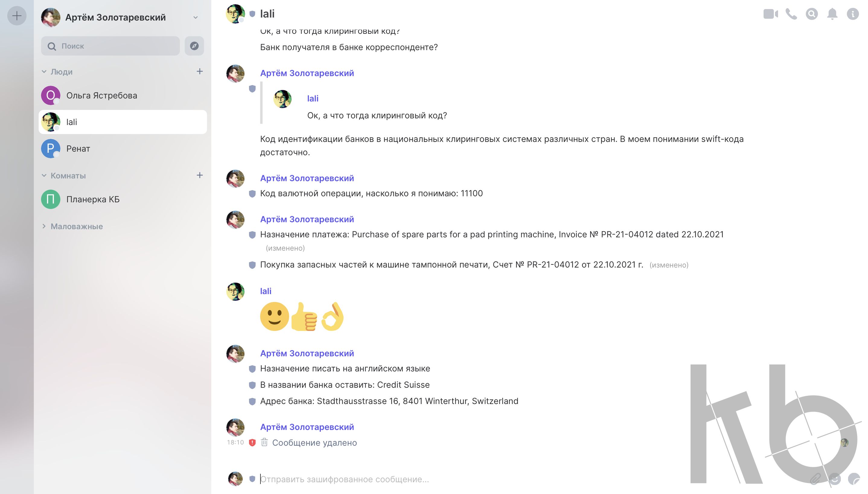This screenshot has width=868, height=494.
Task: Attach a file using paperclip icon
Action: click(815, 479)
